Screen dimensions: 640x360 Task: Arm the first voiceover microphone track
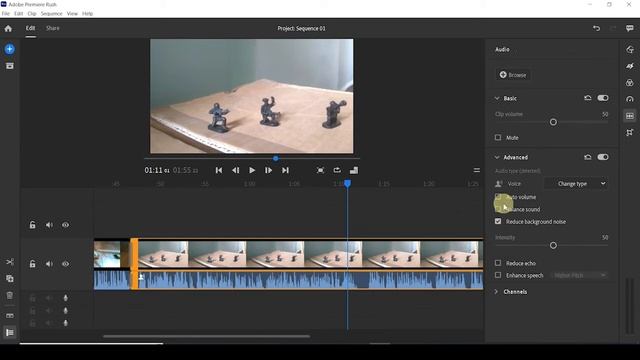[x=65, y=298]
